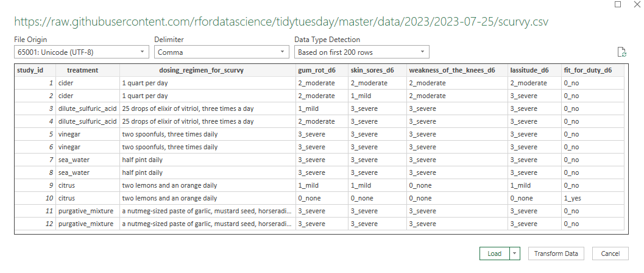Maximize the dialog window
The width and height of the screenshot is (644, 273).
(618, 4)
